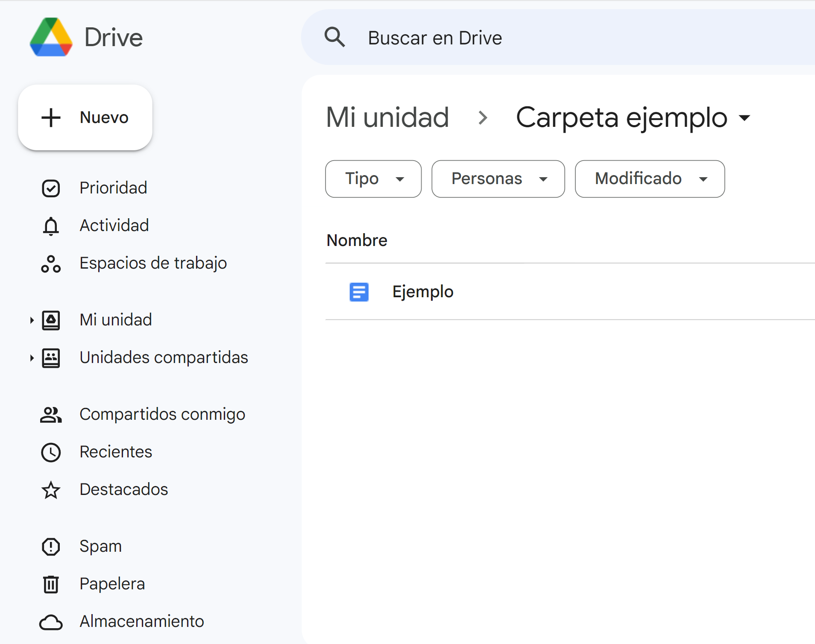Image resolution: width=815 pixels, height=644 pixels.
Task: Go to Compartidos conmigo in sidebar
Action: click(x=162, y=414)
